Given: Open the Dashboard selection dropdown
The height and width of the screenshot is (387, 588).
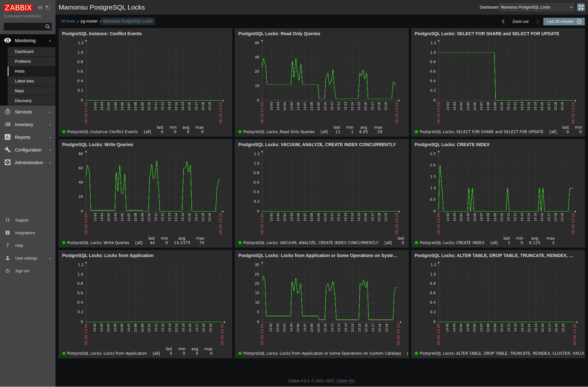Looking at the screenshot, I should click(537, 7).
